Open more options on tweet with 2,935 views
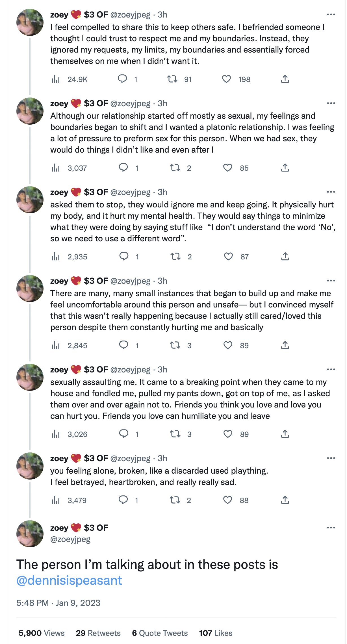Image resolution: width=347 pixels, height=644 pixels. [331, 192]
